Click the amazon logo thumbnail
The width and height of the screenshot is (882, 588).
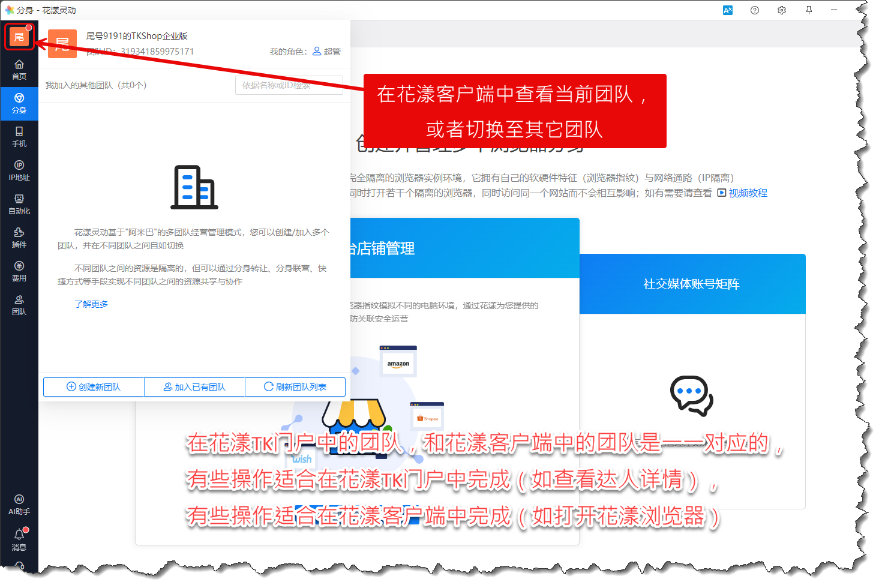pyautogui.click(x=398, y=362)
